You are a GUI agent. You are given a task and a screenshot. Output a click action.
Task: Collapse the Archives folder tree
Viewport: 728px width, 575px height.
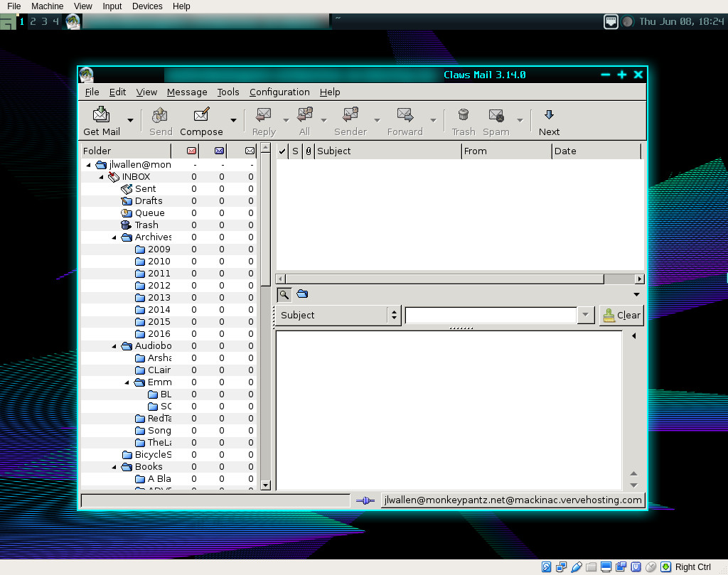(114, 237)
